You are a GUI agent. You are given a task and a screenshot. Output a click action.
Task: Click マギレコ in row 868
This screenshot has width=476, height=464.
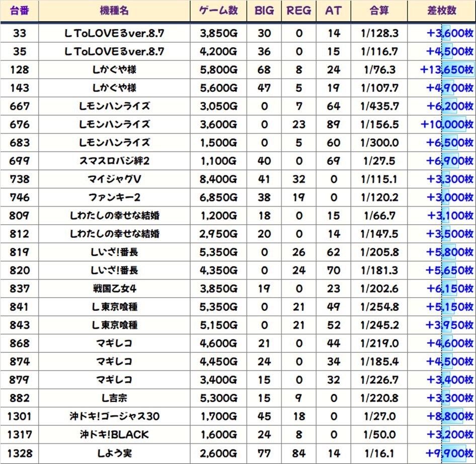click(x=114, y=343)
